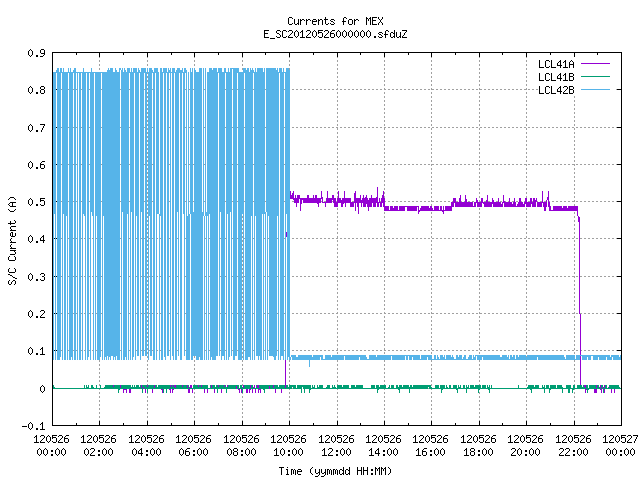Viewport: 640px width, 480px height.
Task: Click the green LCL41B legend line sample
Action: (x=596, y=76)
